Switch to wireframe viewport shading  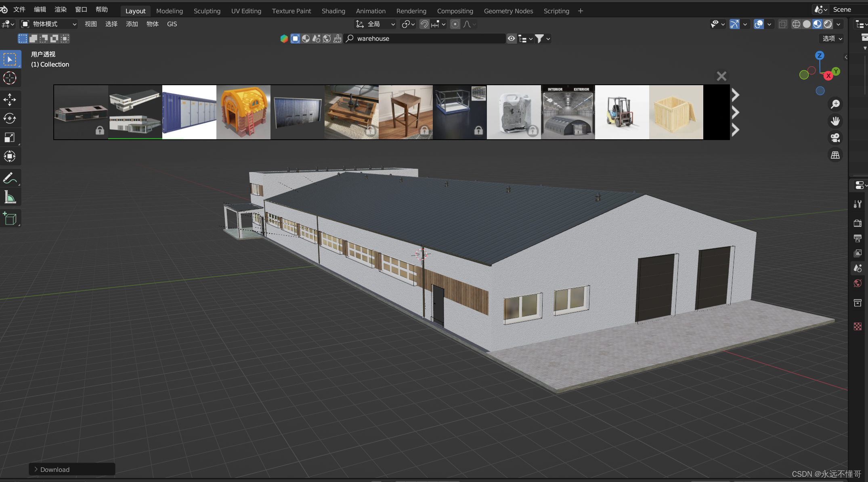pyautogui.click(x=796, y=24)
